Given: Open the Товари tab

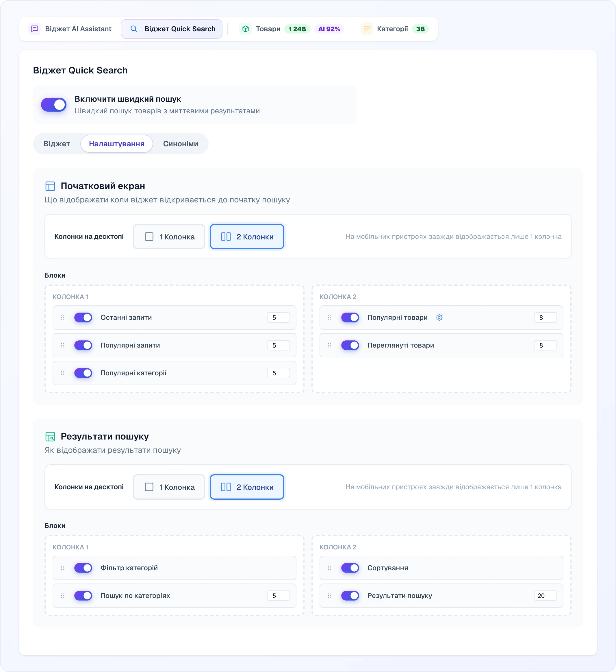Looking at the screenshot, I should pyautogui.click(x=292, y=29).
